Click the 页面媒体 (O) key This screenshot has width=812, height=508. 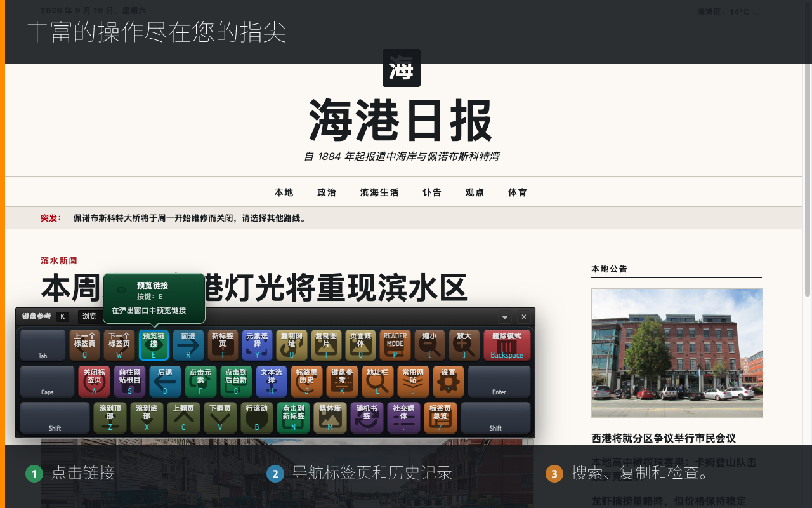pyautogui.click(x=361, y=345)
